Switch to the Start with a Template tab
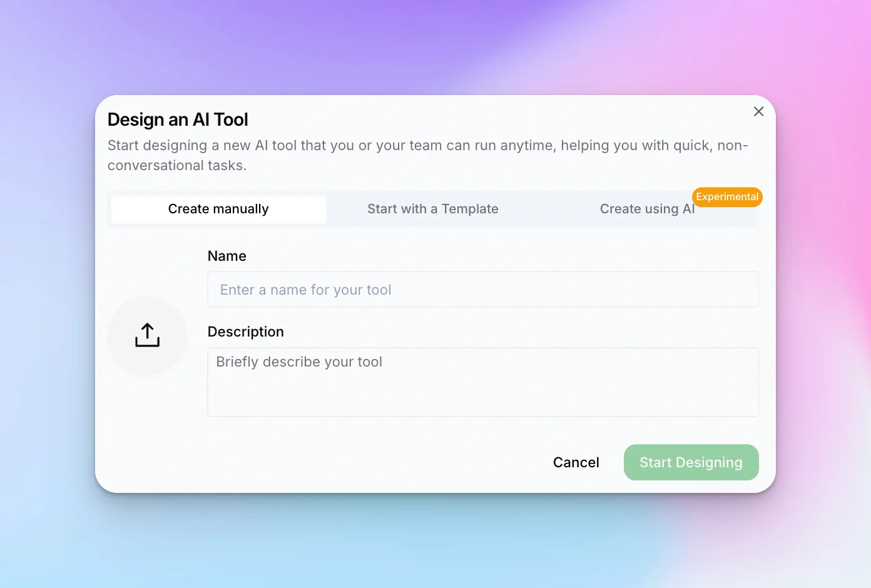The height and width of the screenshot is (588, 871). click(433, 209)
